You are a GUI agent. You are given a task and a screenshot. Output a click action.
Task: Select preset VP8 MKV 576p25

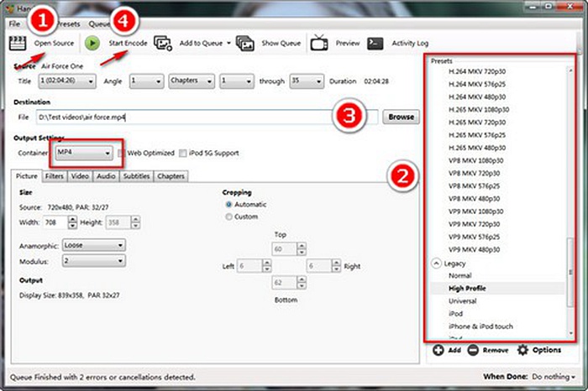(x=474, y=186)
